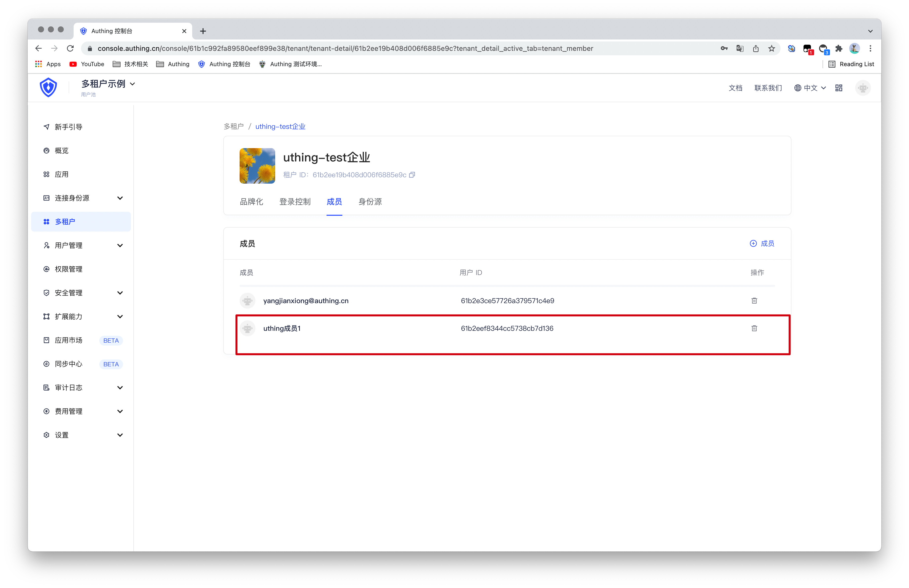Click the browser address bar URL
The image size is (909, 588).
coord(345,48)
